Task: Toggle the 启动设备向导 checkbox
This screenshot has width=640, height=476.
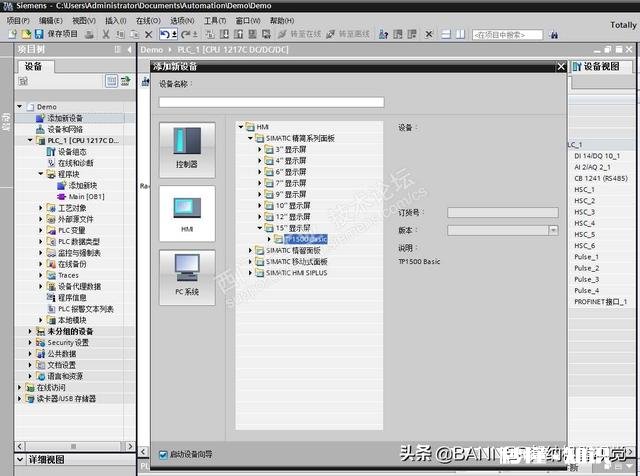Action: [x=164, y=454]
